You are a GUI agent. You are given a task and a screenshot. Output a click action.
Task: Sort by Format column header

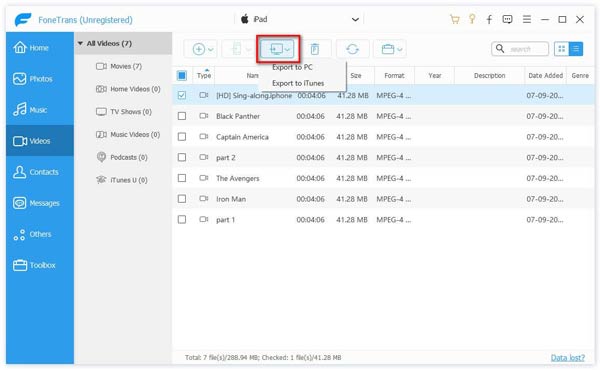(x=394, y=75)
